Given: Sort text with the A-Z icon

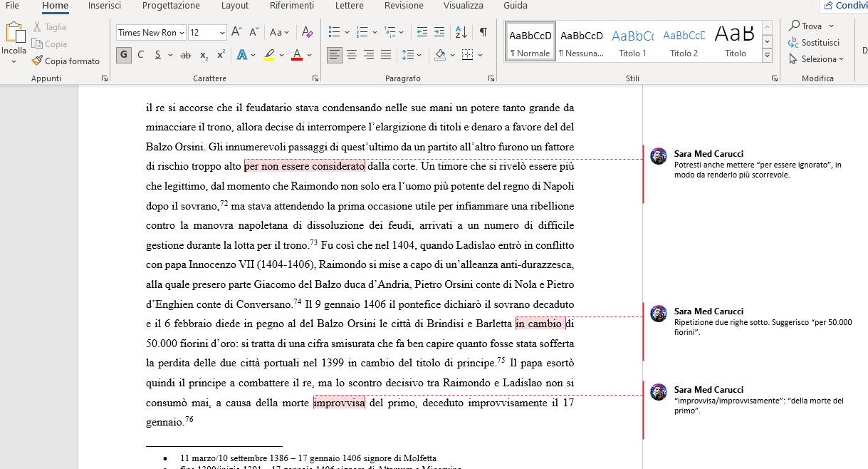Looking at the screenshot, I should point(461,32).
